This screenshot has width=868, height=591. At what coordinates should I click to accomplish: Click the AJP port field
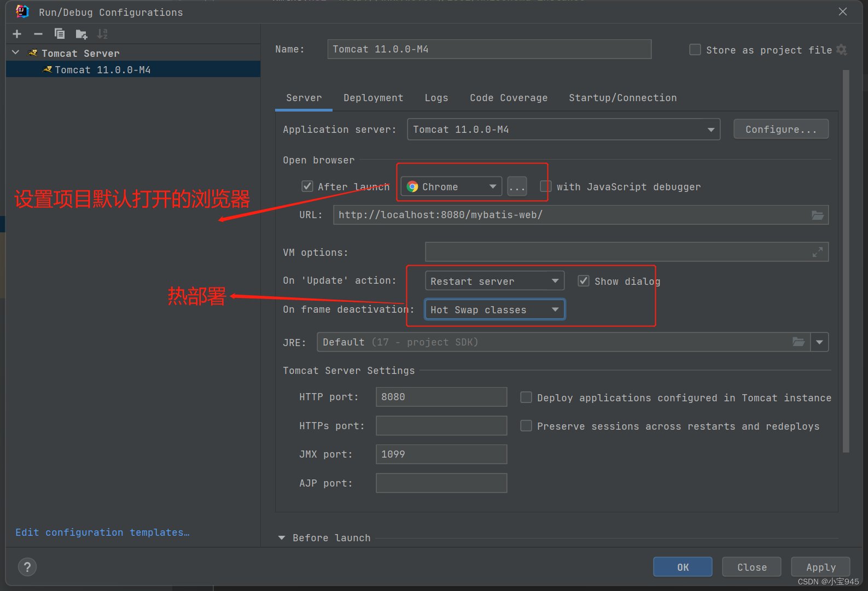coord(441,483)
